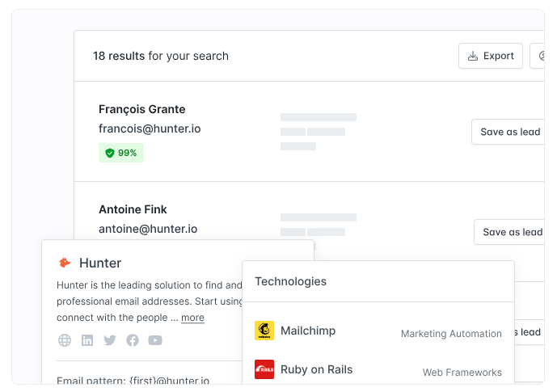The height and width of the screenshot is (392, 557).
Task: Select the Ruby on Rails technology name
Action: [317, 369]
